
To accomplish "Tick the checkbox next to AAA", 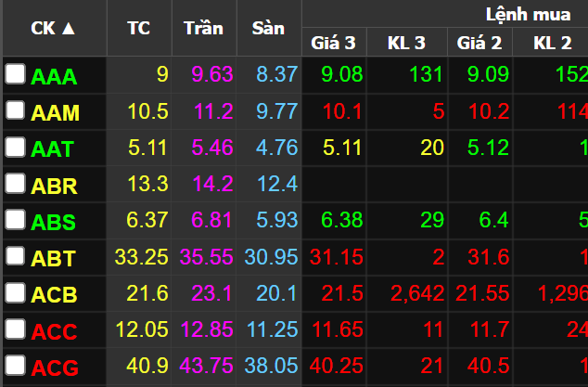I will pos(15,75).
